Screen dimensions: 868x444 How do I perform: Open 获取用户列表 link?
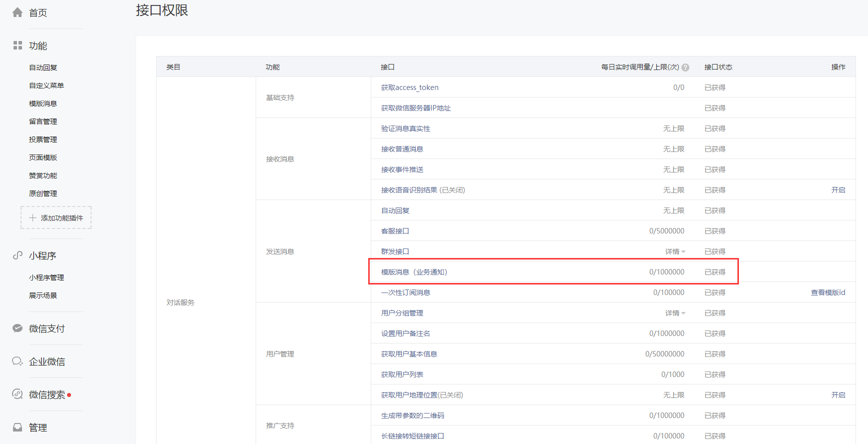402,374
